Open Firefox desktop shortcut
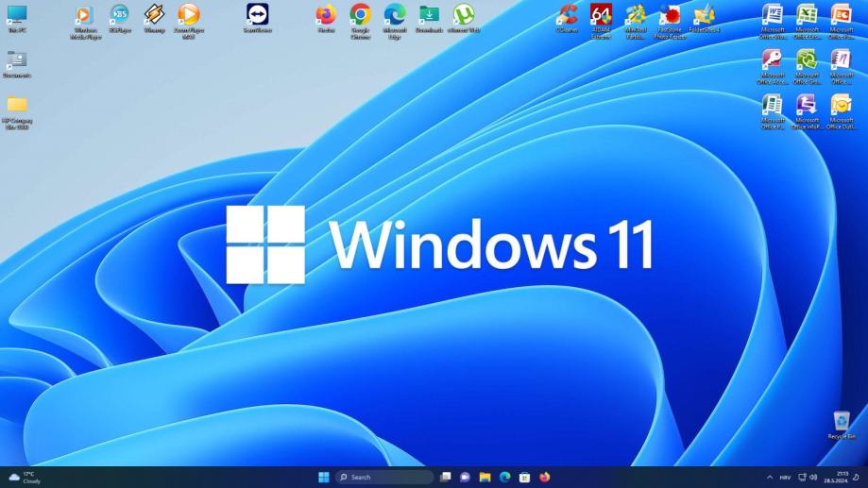Image resolution: width=868 pixels, height=488 pixels. (326, 19)
